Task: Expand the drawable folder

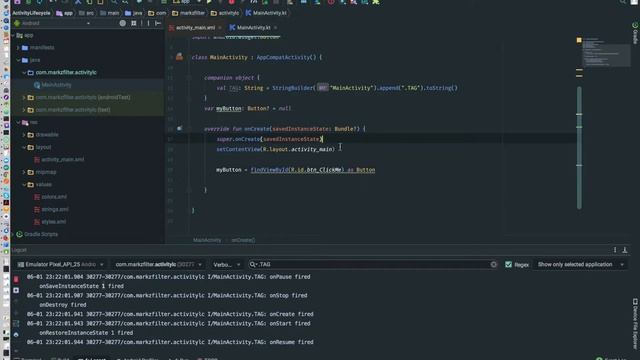Action: (x=24, y=135)
